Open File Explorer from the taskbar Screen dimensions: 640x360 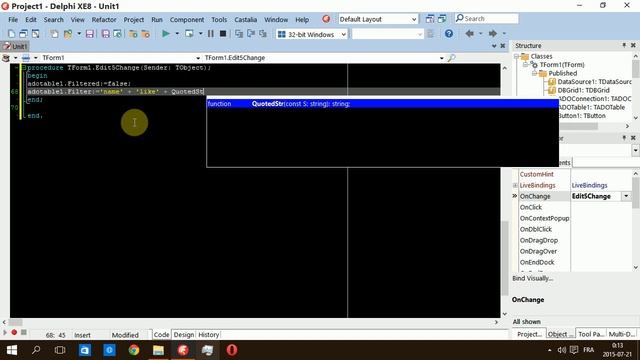(x=158, y=350)
